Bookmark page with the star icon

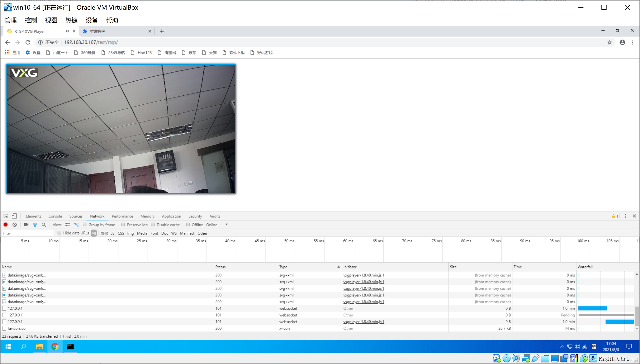610,42
